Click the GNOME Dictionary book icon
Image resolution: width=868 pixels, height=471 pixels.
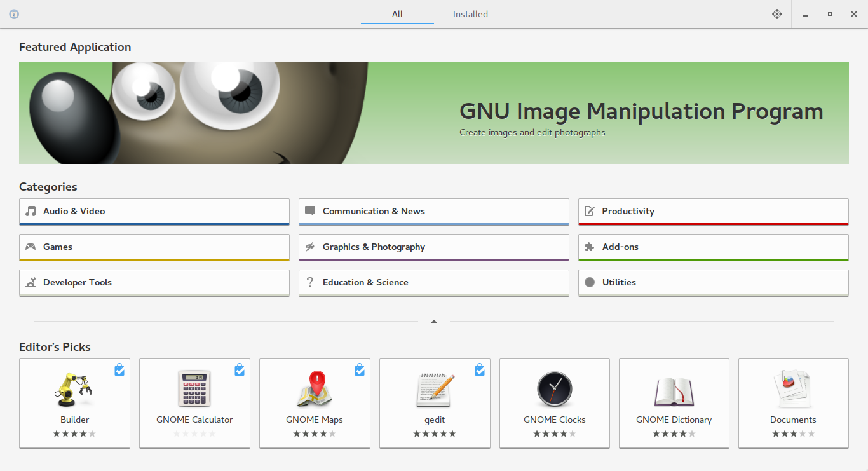click(x=674, y=391)
